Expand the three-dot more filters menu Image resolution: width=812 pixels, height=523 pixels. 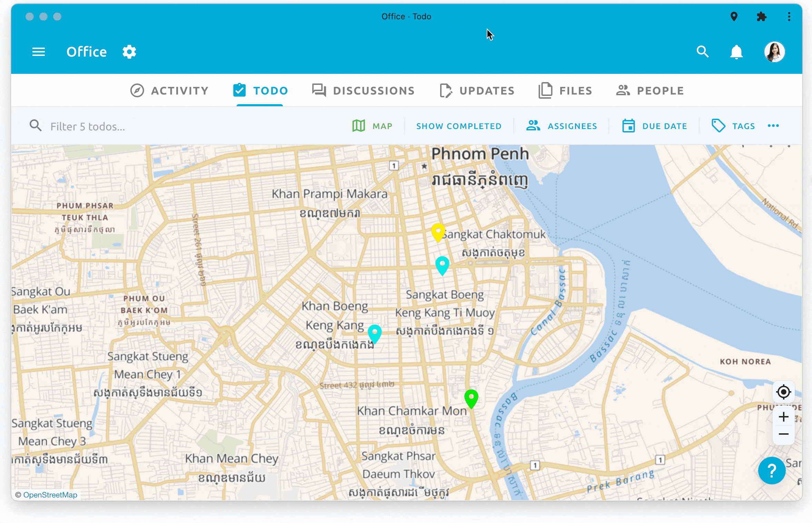pos(773,126)
